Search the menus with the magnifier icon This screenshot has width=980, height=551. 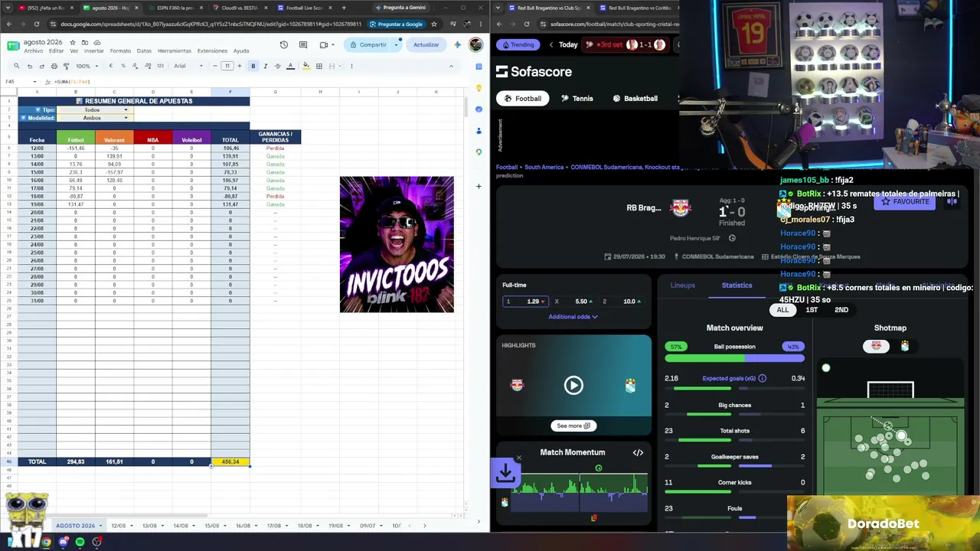[16, 66]
